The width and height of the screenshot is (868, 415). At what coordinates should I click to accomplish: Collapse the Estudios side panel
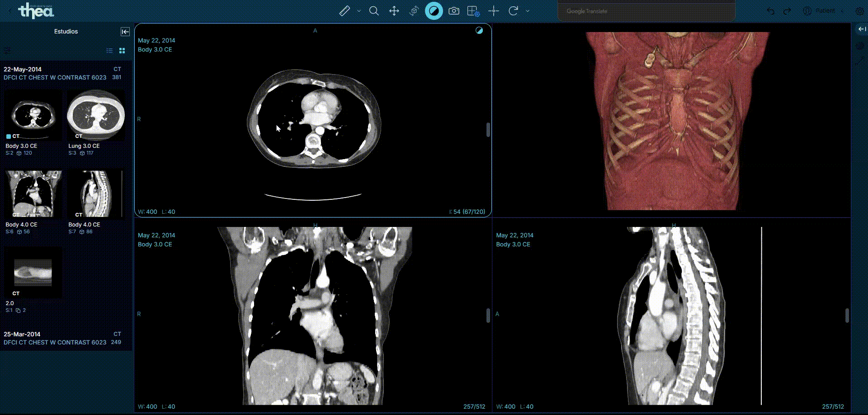click(x=125, y=32)
